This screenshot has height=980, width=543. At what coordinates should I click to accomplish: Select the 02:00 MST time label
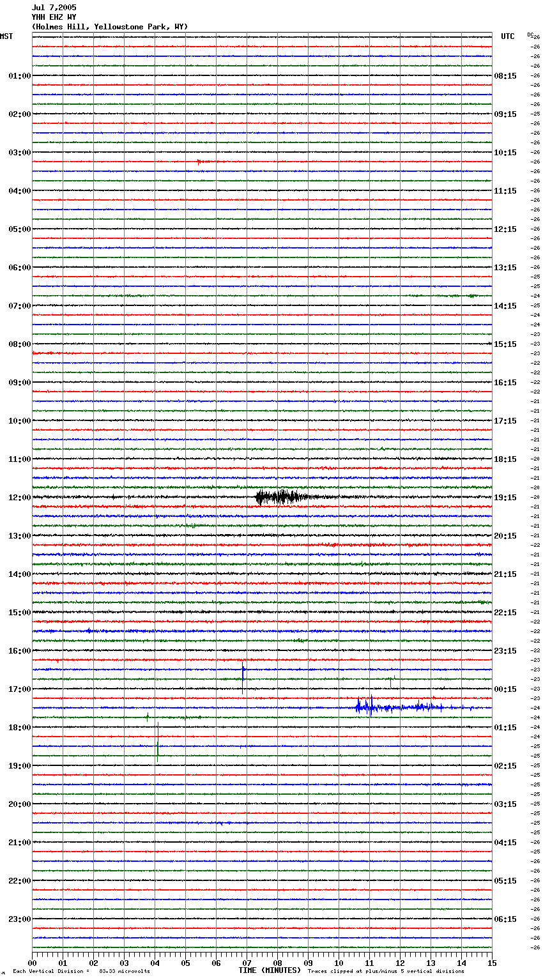(20, 114)
